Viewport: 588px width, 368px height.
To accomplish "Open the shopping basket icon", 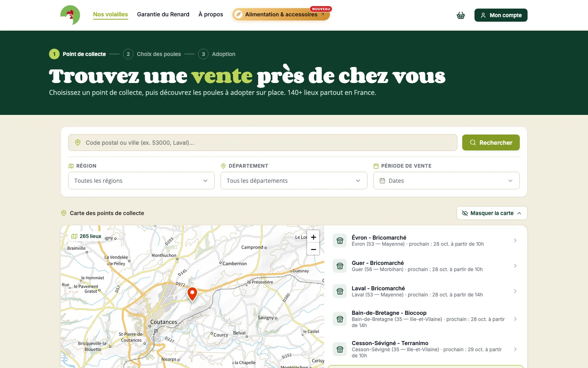I will pos(461,15).
